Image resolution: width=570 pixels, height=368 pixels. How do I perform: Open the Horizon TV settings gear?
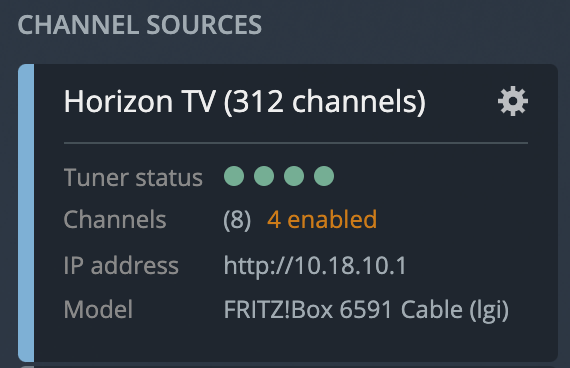513,101
